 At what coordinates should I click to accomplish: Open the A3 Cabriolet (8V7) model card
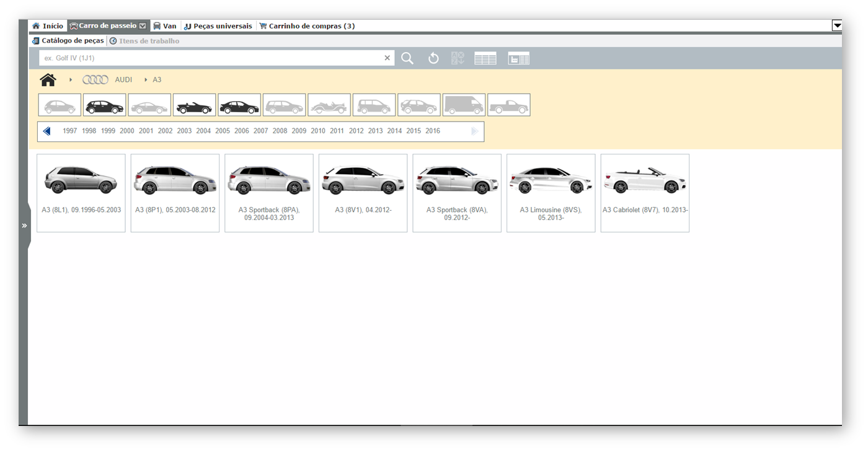pyautogui.click(x=645, y=193)
